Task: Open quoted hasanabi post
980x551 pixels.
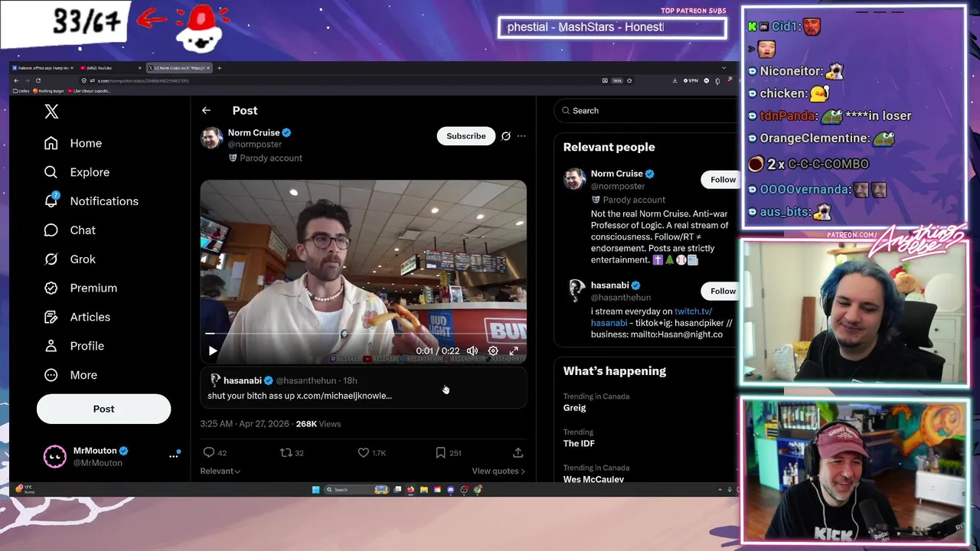Action: coord(363,388)
